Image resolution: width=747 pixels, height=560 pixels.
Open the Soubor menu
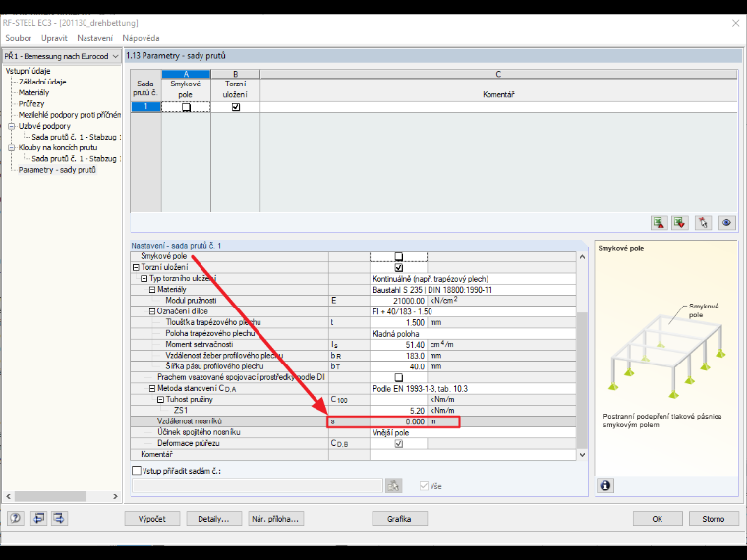(x=19, y=38)
